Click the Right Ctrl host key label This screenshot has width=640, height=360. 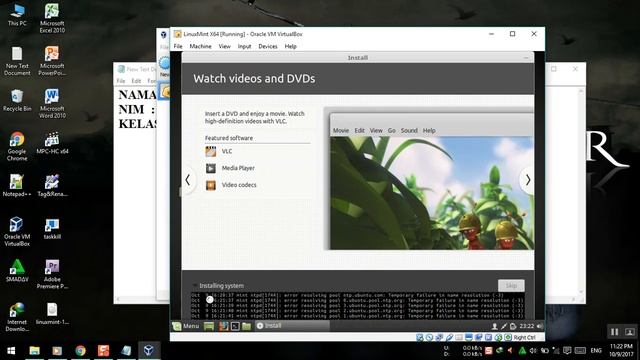[x=524, y=338]
